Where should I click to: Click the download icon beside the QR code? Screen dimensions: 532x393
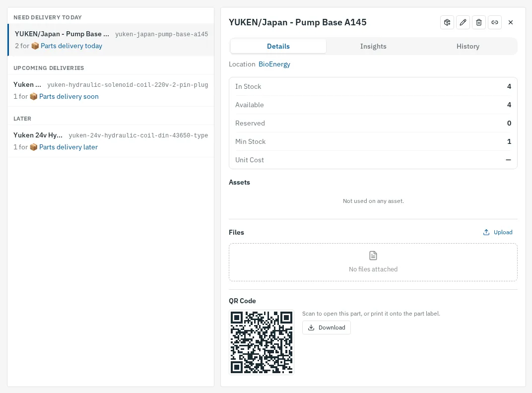click(311, 327)
